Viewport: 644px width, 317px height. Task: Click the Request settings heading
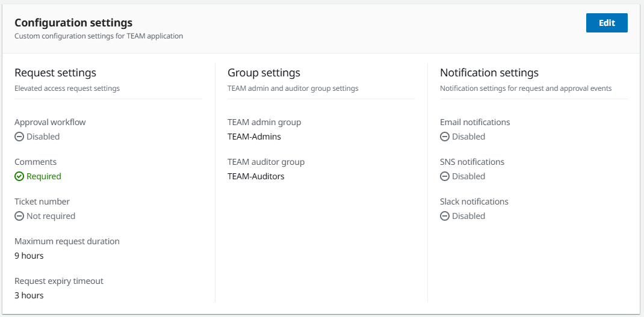(x=55, y=73)
